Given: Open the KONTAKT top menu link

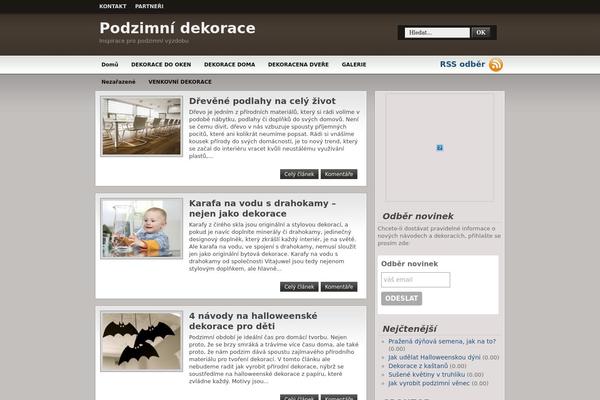Looking at the screenshot, I should pyautogui.click(x=112, y=6).
